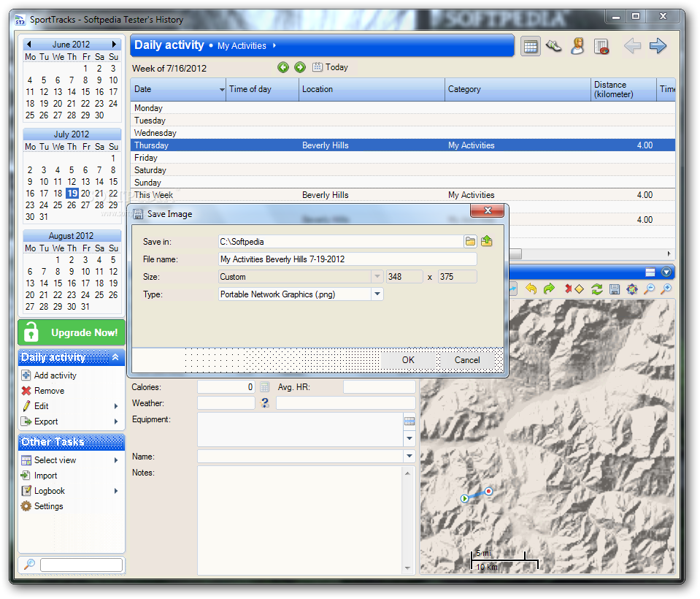
Task: Click the width field showing 348
Action: point(404,277)
